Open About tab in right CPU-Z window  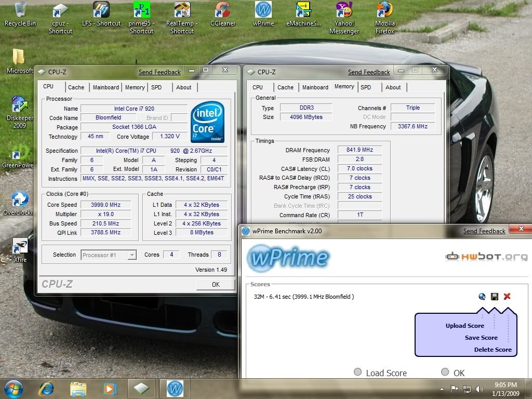click(393, 87)
